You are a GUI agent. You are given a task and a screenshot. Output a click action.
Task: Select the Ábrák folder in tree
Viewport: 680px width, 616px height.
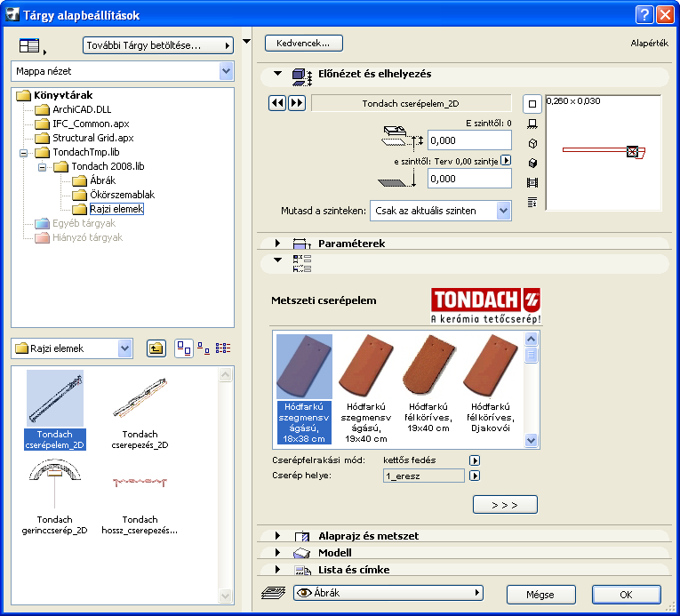pyautogui.click(x=94, y=180)
